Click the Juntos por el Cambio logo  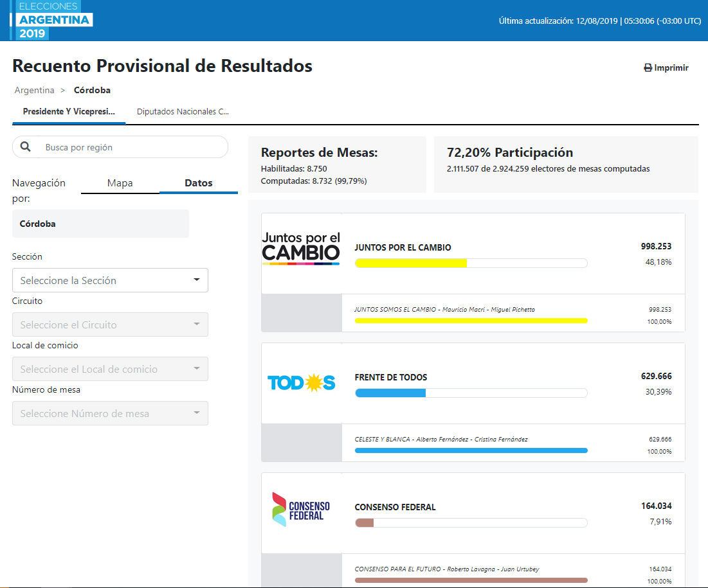click(301, 248)
